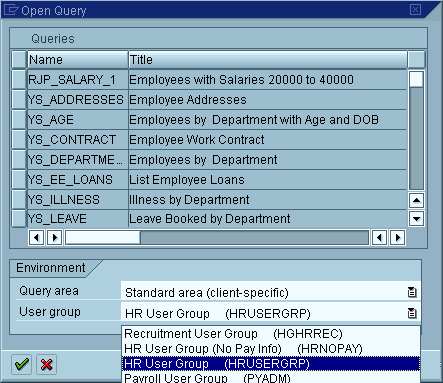Select row marker for YS_AGE
The height and width of the screenshot is (383, 443).
point(19,120)
